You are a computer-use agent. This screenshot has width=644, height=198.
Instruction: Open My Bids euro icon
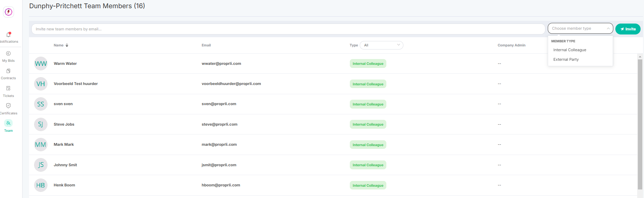(9, 54)
